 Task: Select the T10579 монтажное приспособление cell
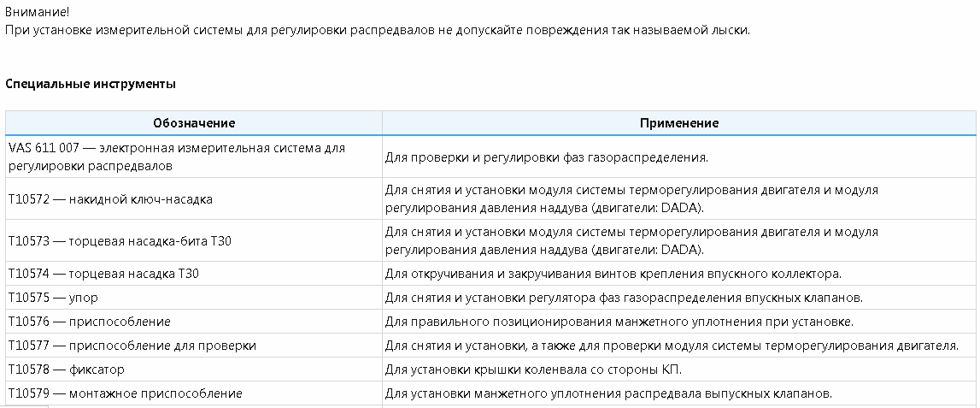tap(125, 393)
